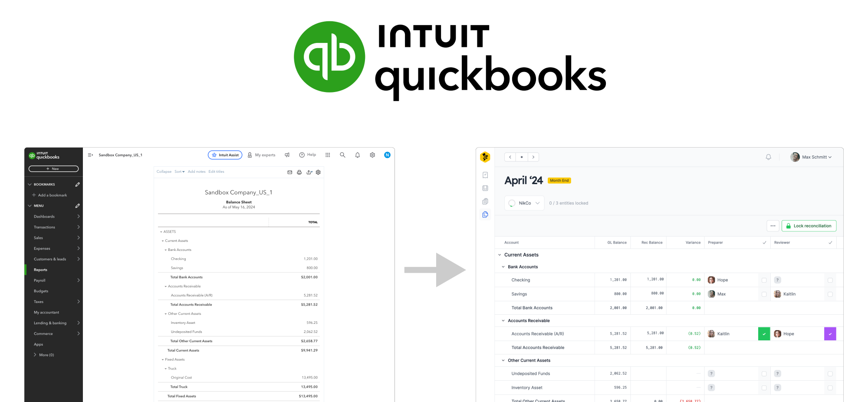This screenshot has width=868, height=402.
Task: Collapse the QuickBooks left navigation sidebar
Action: [90, 155]
